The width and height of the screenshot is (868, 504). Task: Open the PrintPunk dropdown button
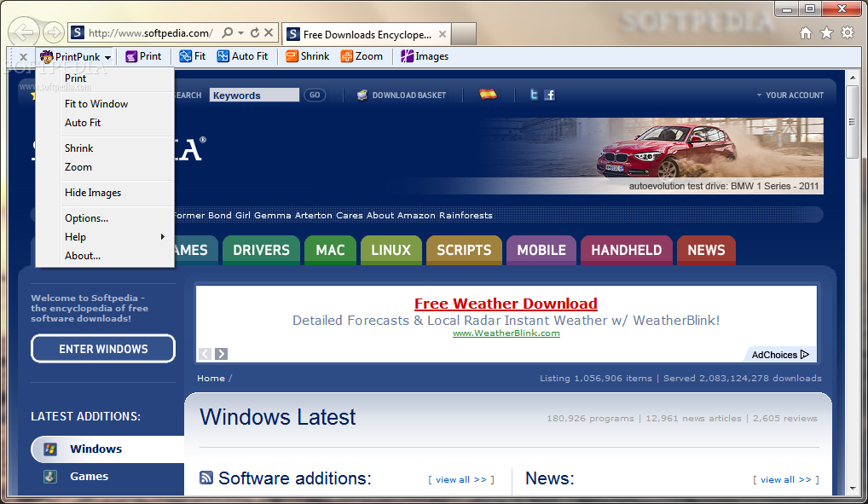click(x=75, y=56)
